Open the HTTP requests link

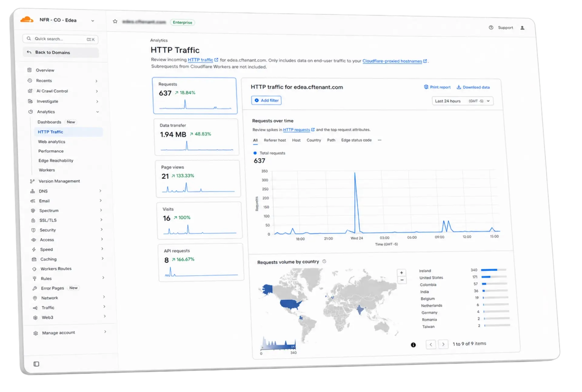[299, 130]
